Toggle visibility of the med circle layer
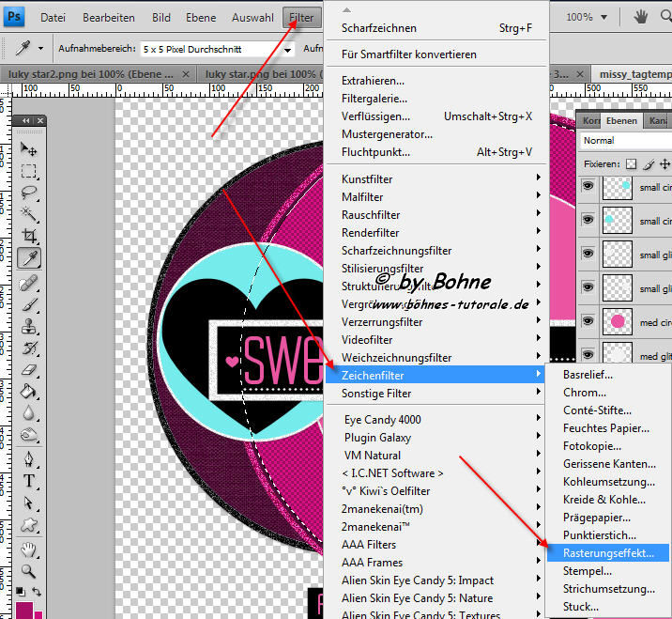The image size is (672, 619). click(x=588, y=321)
